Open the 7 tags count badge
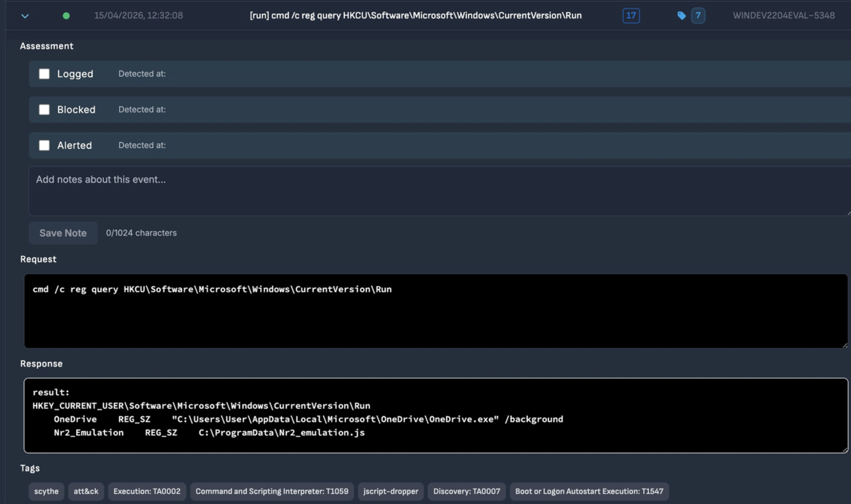The width and height of the screenshot is (851, 504). click(x=698, y=16)
